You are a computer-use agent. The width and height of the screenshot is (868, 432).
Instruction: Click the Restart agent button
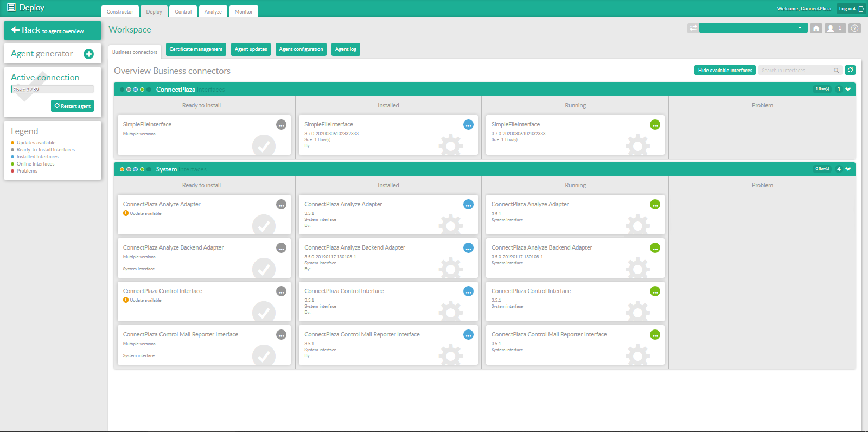click(72, 106)
